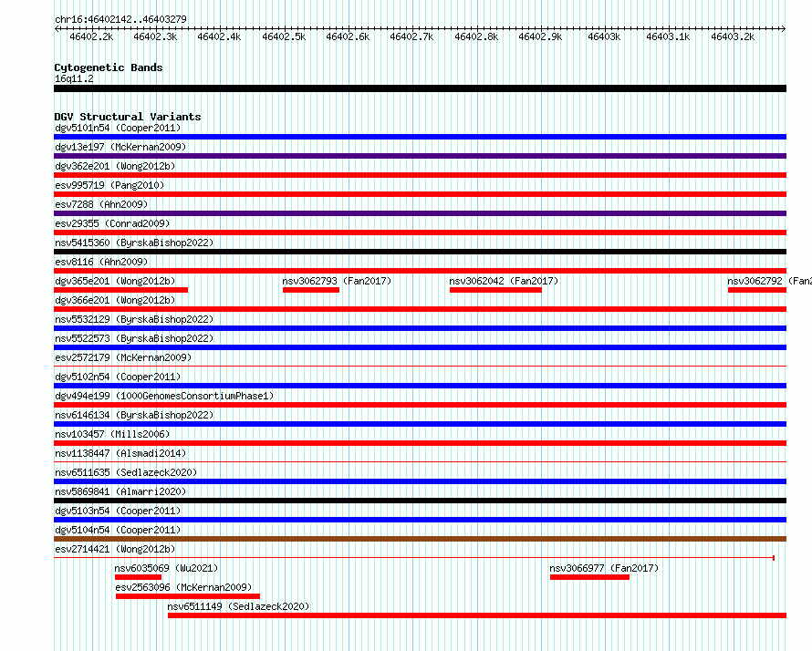Open esv2563096 (McKernan2009) label
This screenshot has height=651, width=812.
point(183,587)
